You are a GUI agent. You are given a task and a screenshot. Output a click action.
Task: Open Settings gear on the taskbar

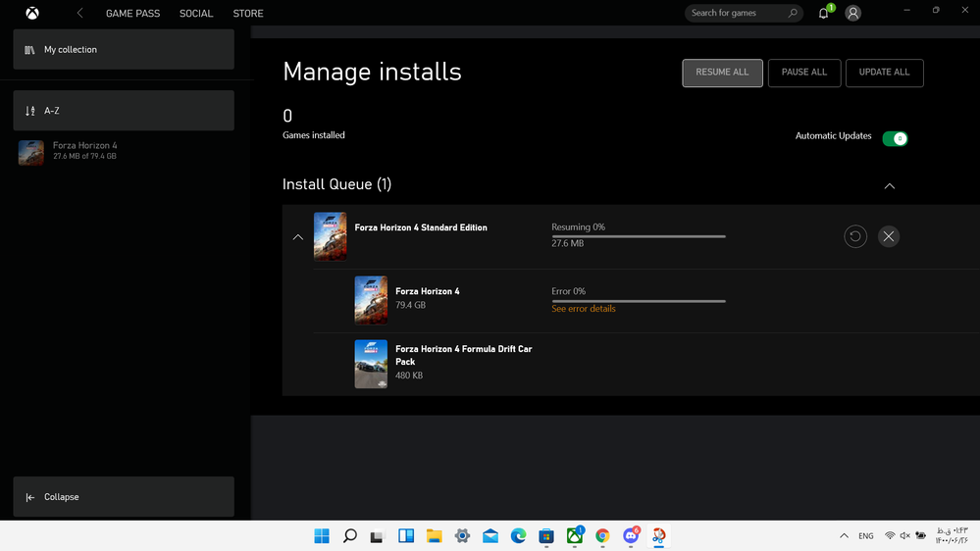(x=462, y=536)
